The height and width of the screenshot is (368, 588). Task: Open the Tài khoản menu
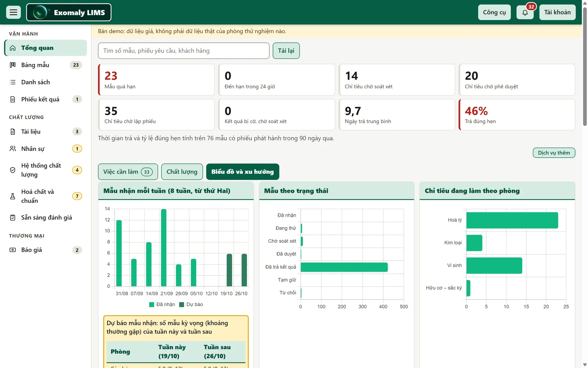coord(557,13)
